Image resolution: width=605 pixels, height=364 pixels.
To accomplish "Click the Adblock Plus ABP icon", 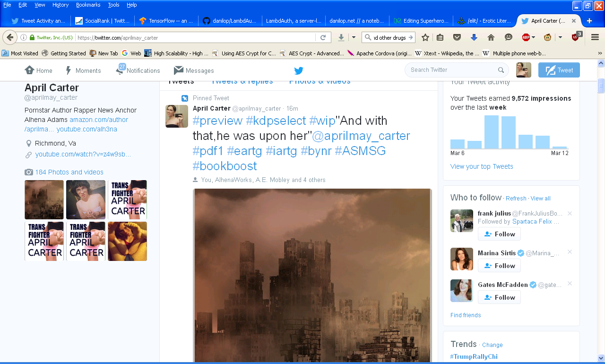I will [x=526, y=37].
